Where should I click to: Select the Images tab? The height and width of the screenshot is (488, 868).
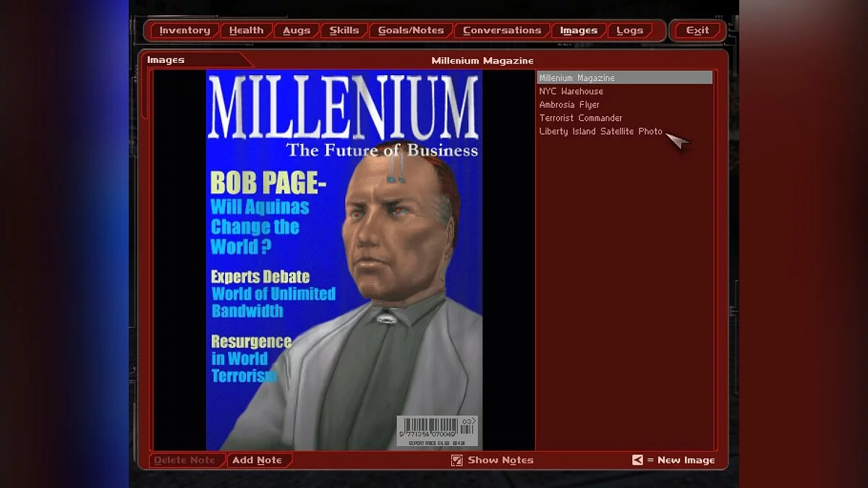pyautogui.click(x=579, y=30)
